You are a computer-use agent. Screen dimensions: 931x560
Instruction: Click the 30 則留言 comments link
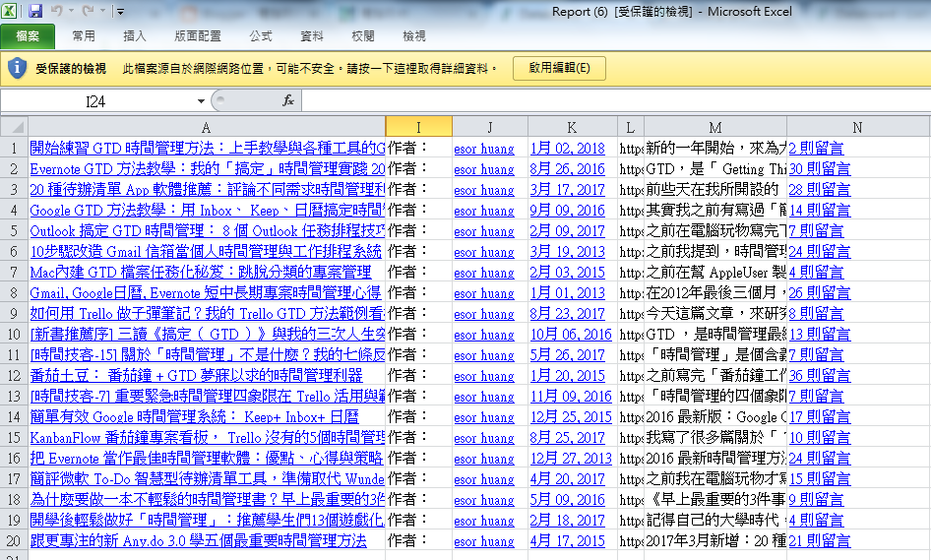pos(820,169)
